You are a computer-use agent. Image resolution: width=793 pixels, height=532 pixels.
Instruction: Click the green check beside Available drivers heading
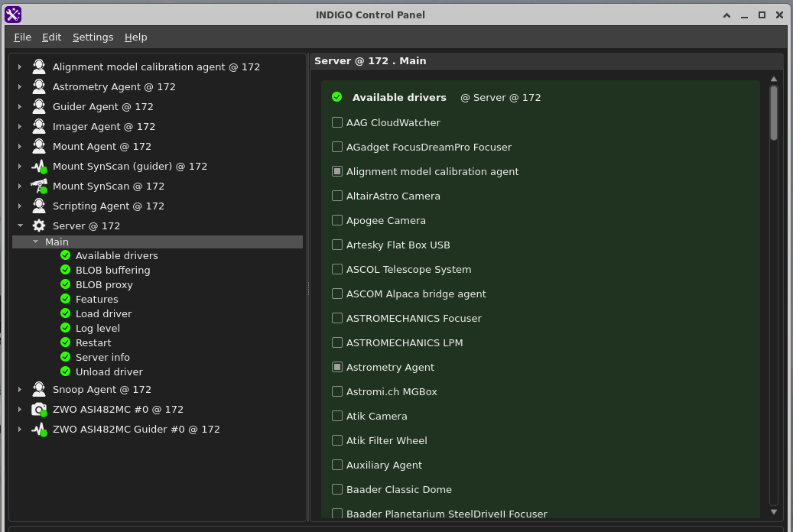[x=336, y=97]
